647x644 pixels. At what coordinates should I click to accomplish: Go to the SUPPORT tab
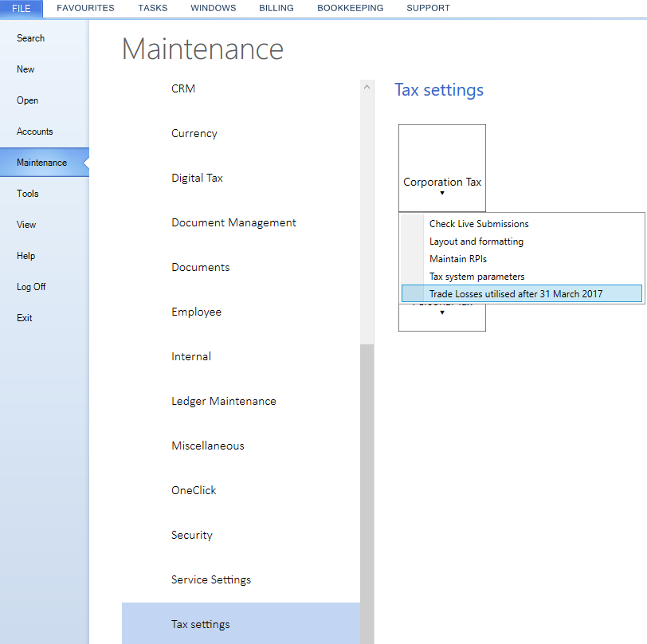pos(428,8)
